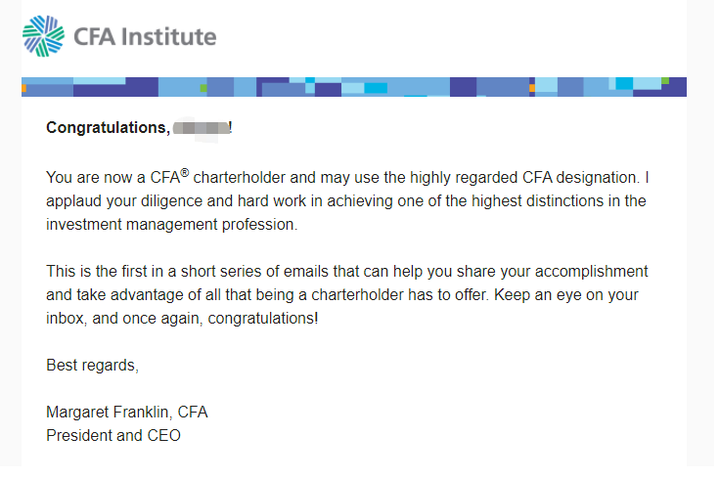Click the dark purple block ending the banner
Image resolution: width=720 pixels, height=480 pixels.
coord(674,87)
